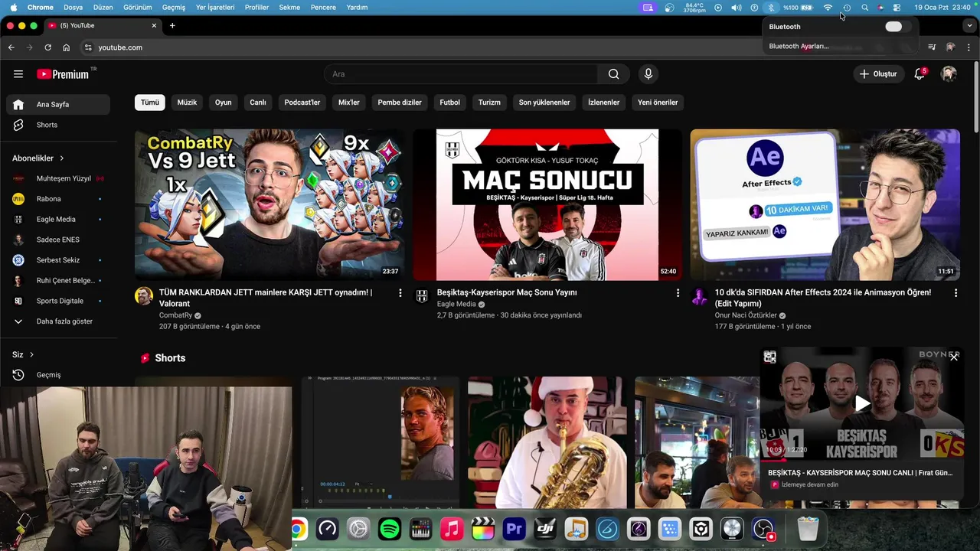This screenshot has width=980, height=551.
Task: Open the After Effects video thumbnail
Action: tap(825, 204)
